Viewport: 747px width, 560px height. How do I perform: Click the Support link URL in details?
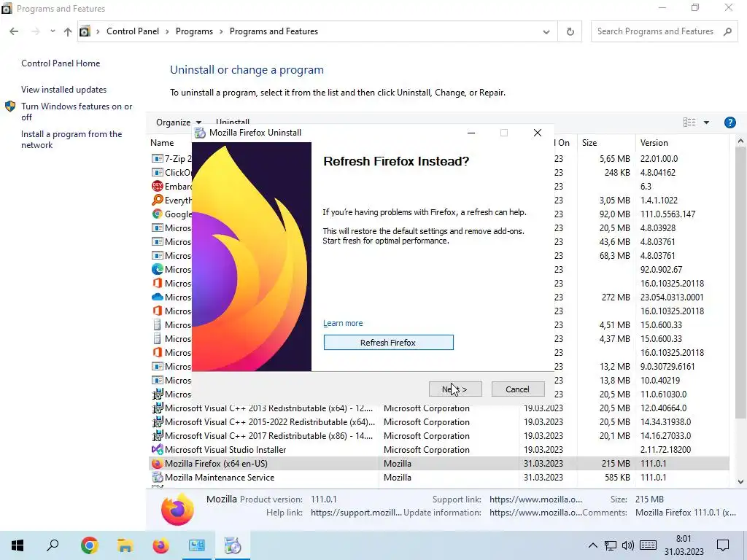[x=535, y=499]
